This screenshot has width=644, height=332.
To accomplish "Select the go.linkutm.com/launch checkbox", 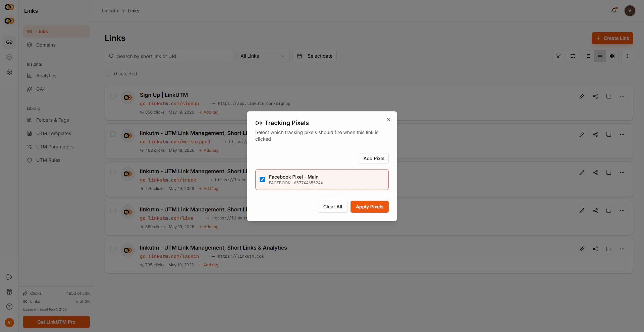I will point(113,249).
